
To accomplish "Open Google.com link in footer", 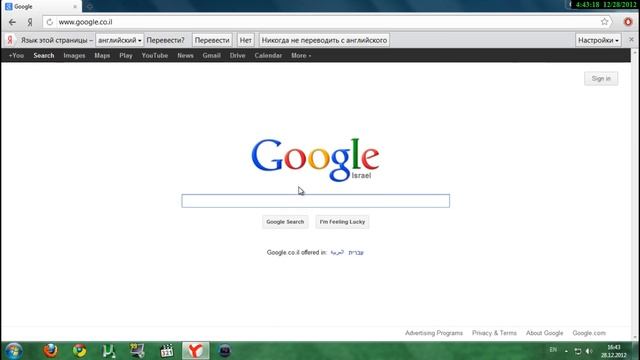I will [x=589, y=333].
